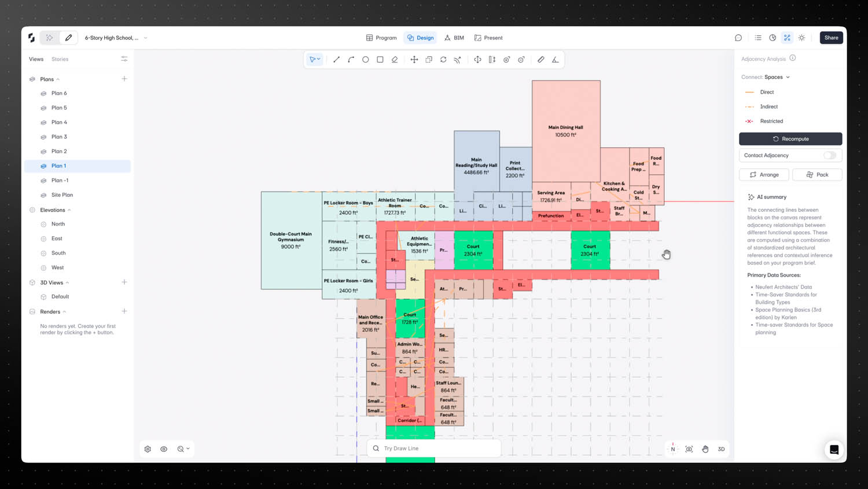
Task: Switch to the BIM tab
Action: pyautogui.click(x=454, y=38)
